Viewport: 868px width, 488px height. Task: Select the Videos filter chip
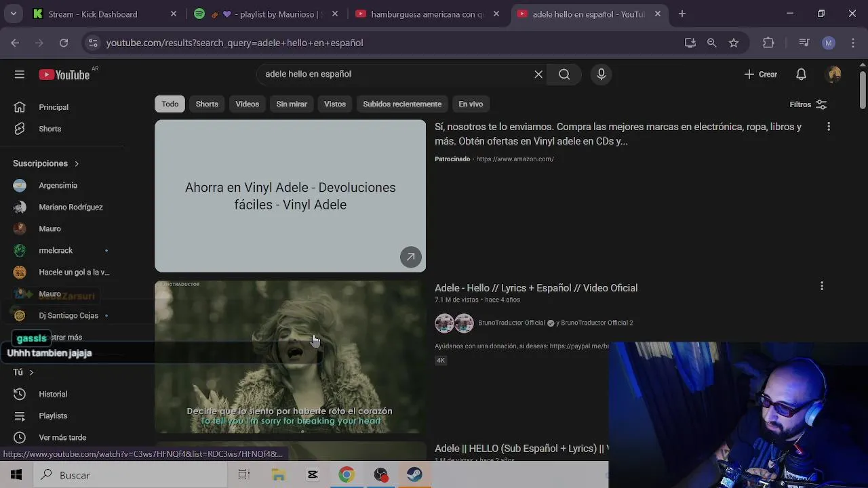click(247, 104)
